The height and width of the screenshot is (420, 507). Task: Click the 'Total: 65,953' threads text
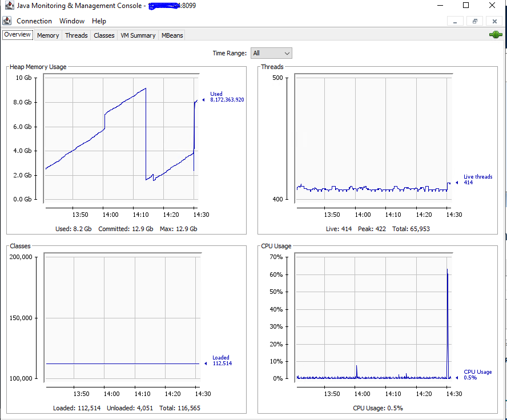[411, 229]
